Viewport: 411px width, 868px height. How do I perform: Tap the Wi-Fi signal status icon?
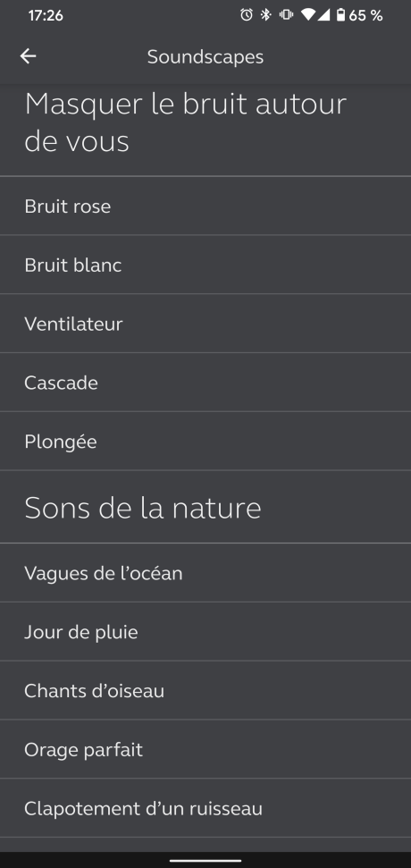tap(307, 15)
